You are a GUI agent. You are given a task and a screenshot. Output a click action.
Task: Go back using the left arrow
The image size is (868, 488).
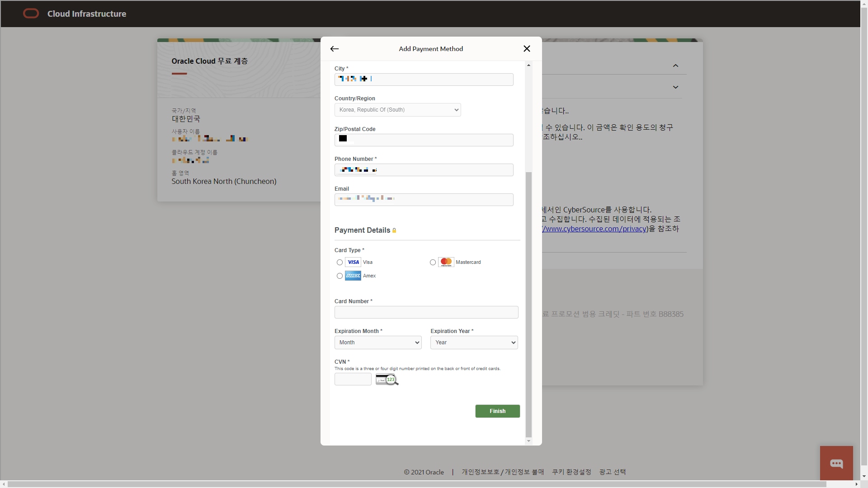335,49
